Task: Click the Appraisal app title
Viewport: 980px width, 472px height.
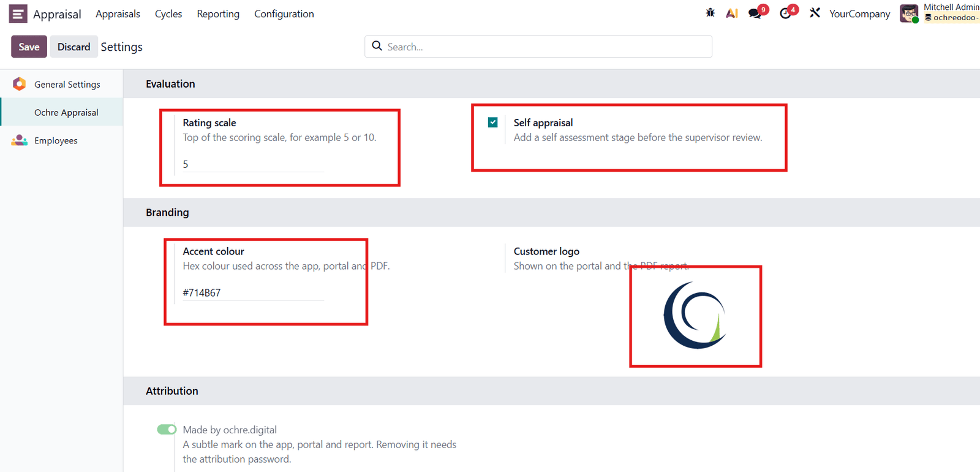Action: (57, 14)
